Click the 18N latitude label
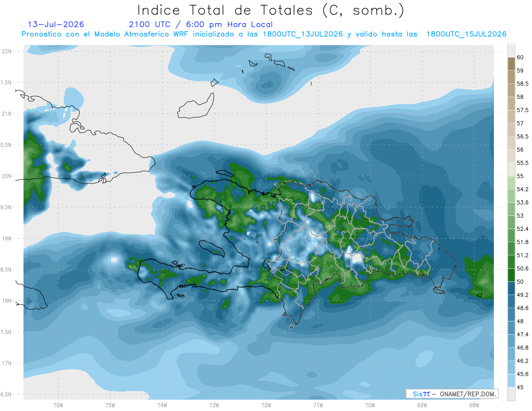532x411 pixels. point(7,301)
